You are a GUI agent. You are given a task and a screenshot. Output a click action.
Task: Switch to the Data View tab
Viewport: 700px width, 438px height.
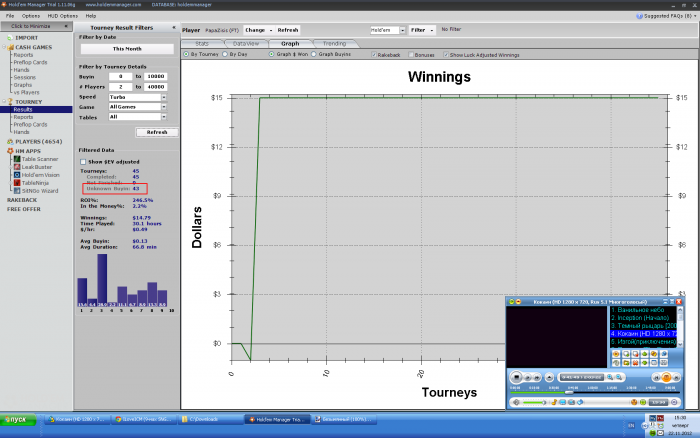tap(246, 44)
